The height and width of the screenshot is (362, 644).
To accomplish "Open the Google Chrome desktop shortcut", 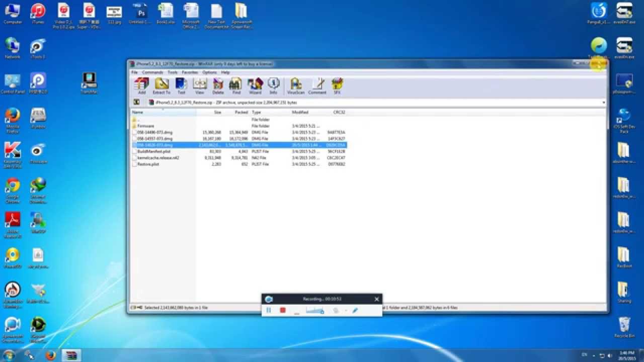I will 13,191.
